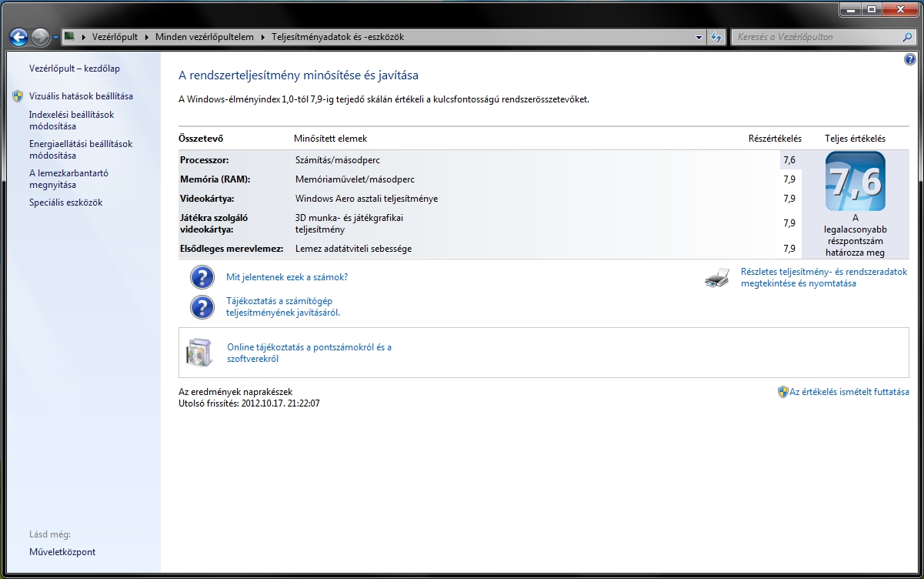924x579 pixels.
Task: Select Minden vezérlőpultelem breadcrumb
Action: 205,36
